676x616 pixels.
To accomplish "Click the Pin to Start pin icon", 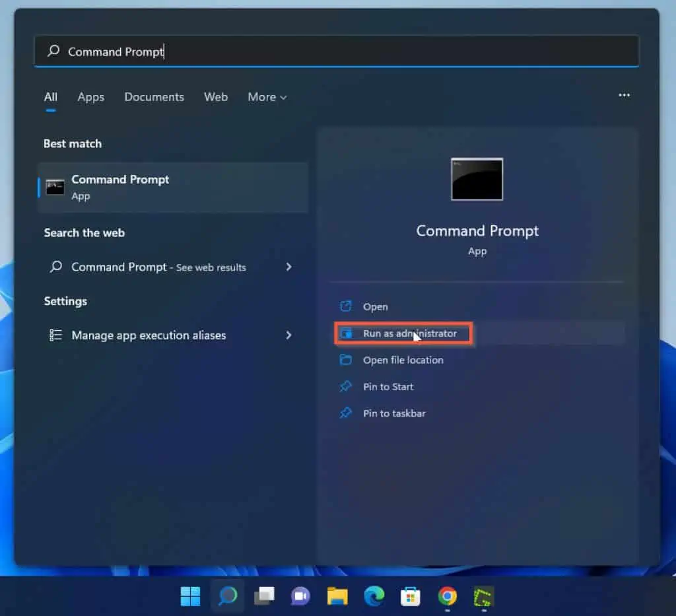I will [346, 386].
